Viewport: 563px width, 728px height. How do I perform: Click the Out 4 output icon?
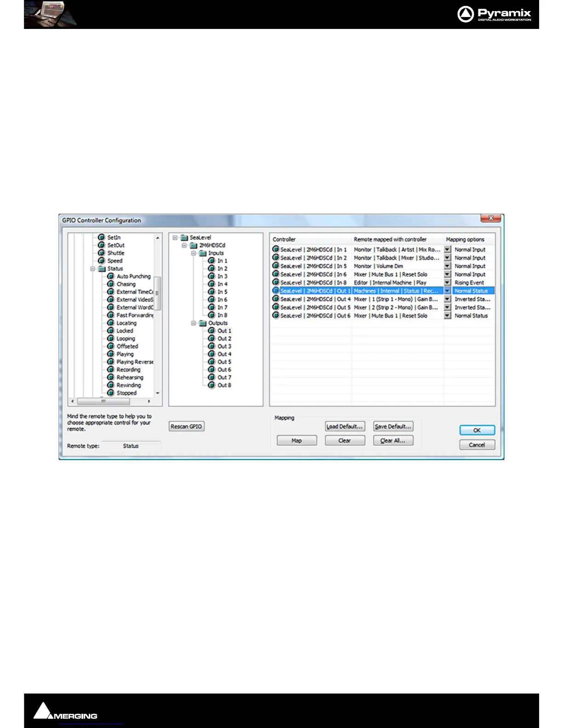click(212, 354)
